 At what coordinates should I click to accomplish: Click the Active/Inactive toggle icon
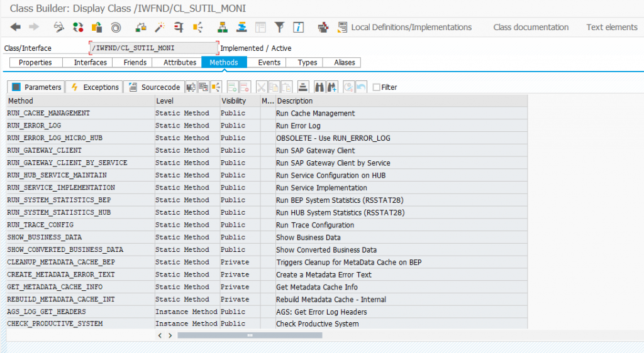coord(78,27)
